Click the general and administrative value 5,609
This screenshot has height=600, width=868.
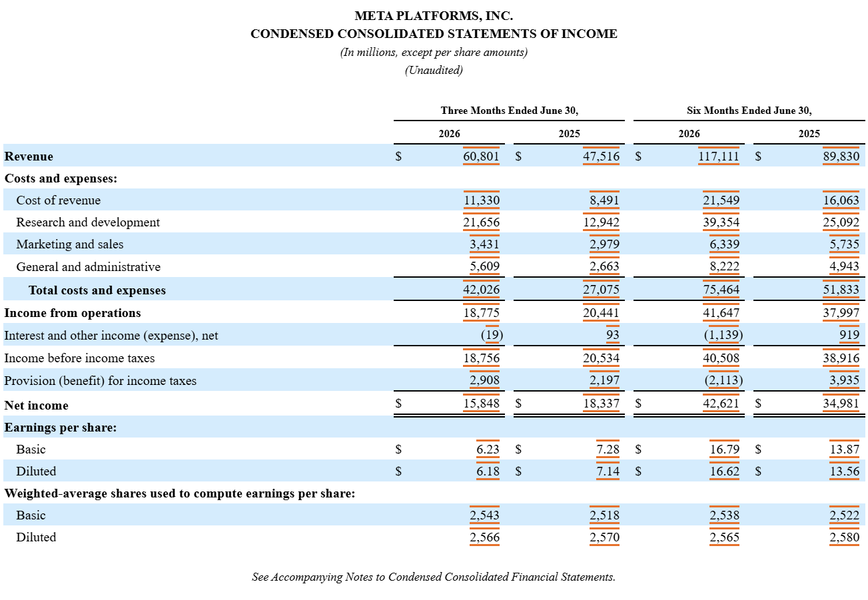pos(484,267)
